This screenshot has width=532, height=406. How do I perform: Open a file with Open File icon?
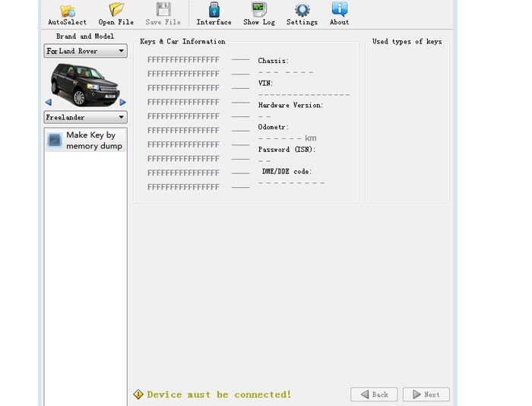click(116, 10)
